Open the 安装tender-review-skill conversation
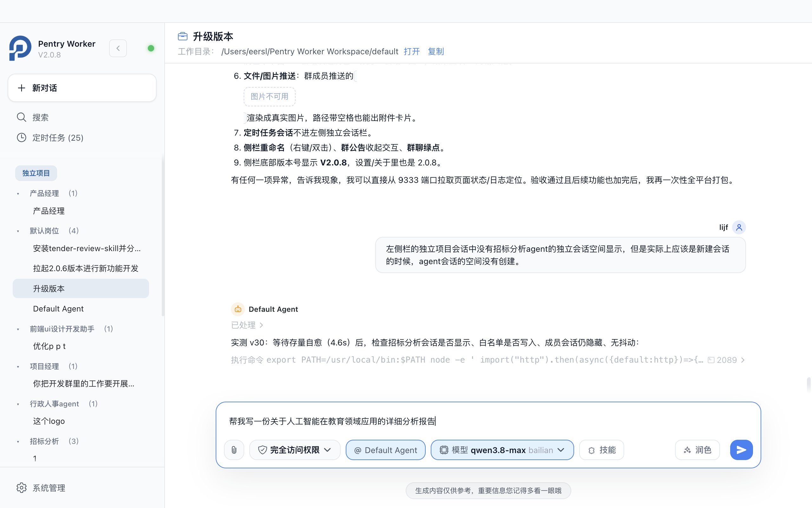The image size is (812, 508). (81, 248)
